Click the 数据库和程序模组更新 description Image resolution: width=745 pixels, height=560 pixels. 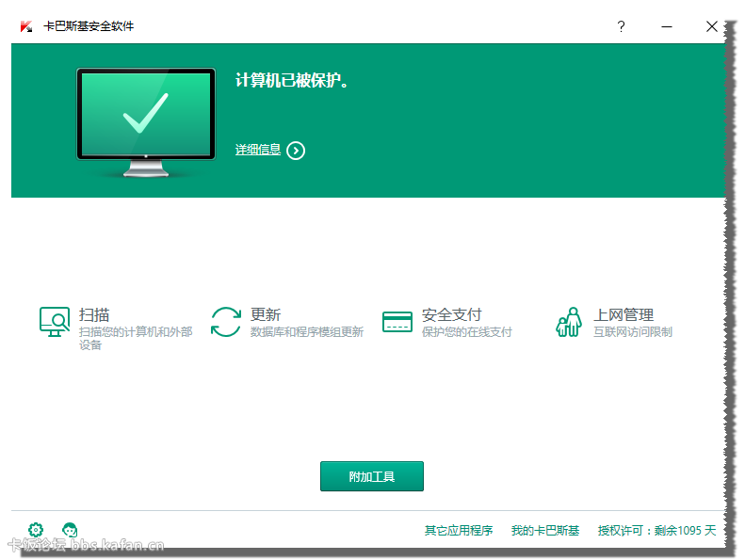[307, 331]
